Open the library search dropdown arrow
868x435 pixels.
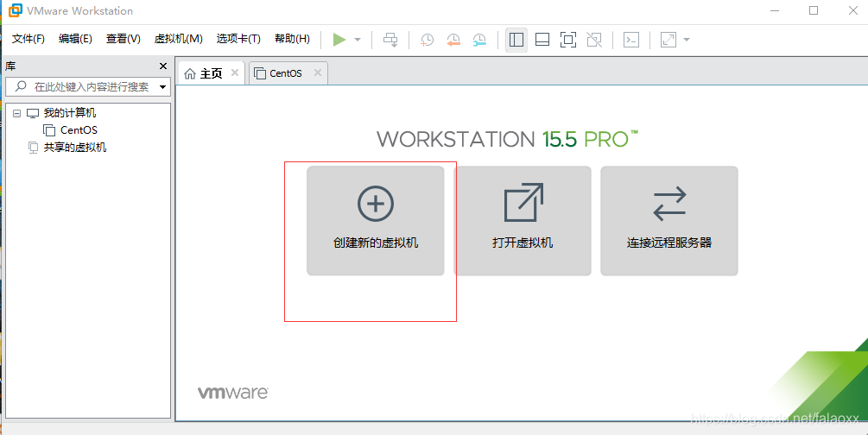(162, 87)
